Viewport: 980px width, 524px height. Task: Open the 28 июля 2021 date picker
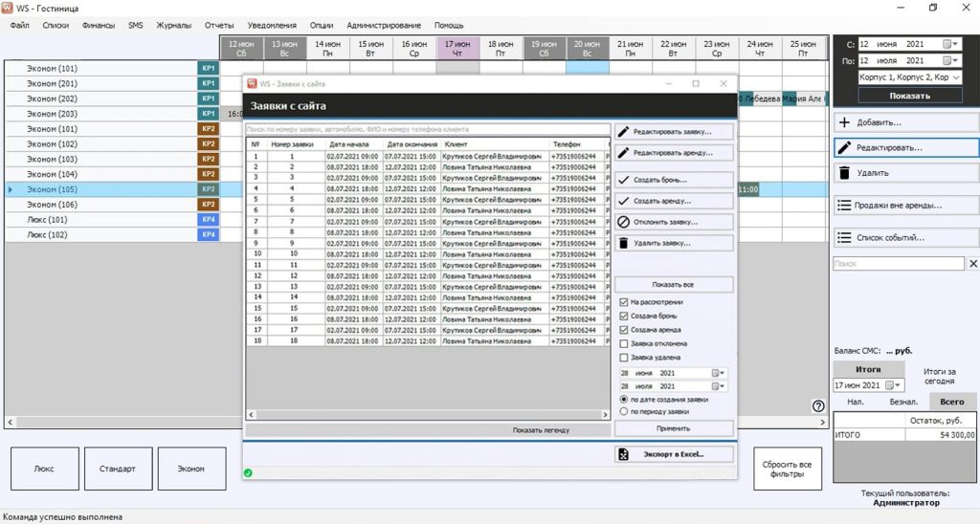pyautogui.click(x=718, y=386)
